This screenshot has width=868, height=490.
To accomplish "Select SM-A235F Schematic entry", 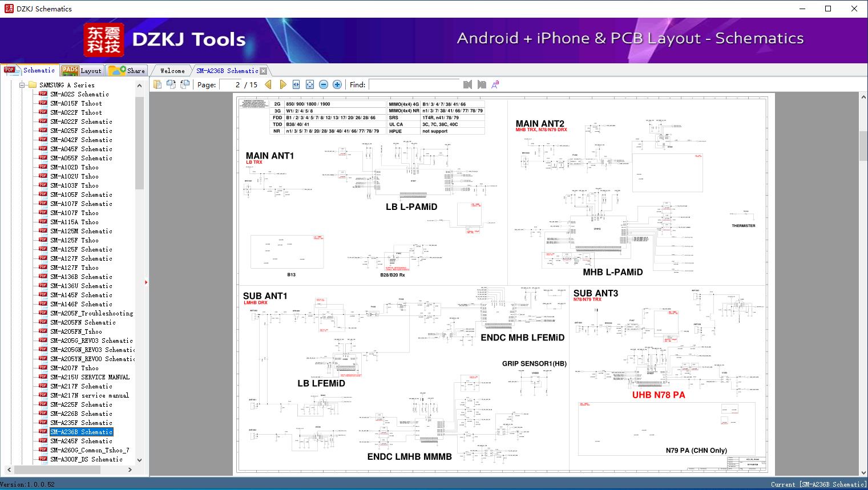I will [x=81, y=423].
